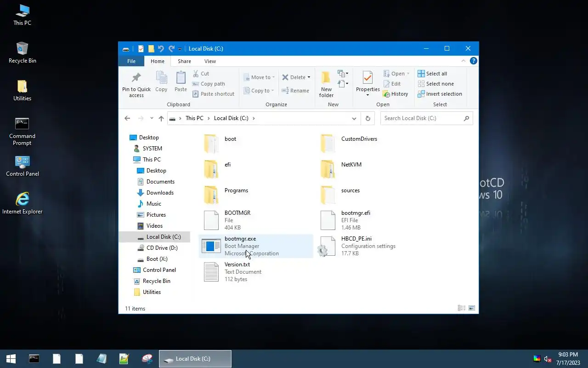Open Recycle Bin on the desktop

click(22, 52)
